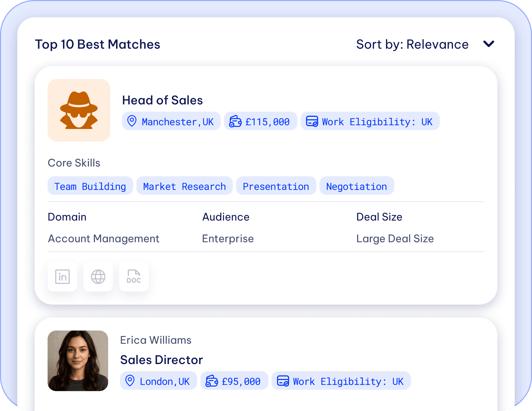Select the London, UK location tag
The width and height of the screenshot is (532, 411).
click(x=158, y=381)
